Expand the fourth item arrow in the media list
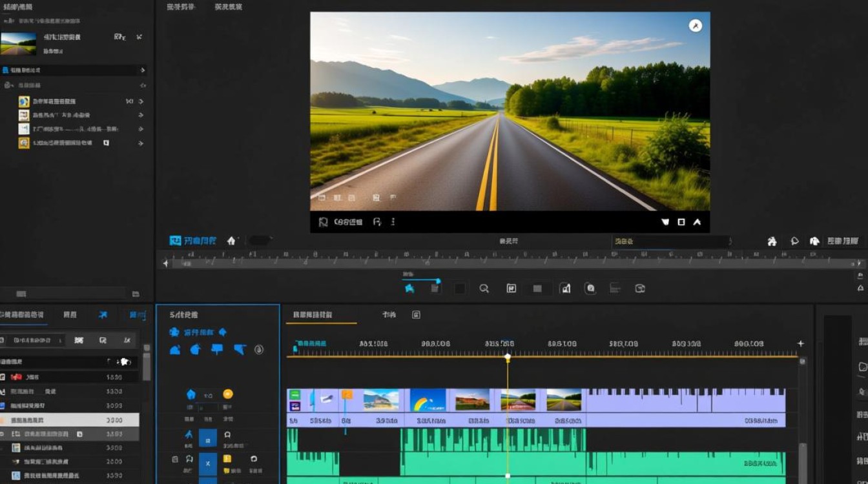Screen dimensions: 868x484 [141, 143]
